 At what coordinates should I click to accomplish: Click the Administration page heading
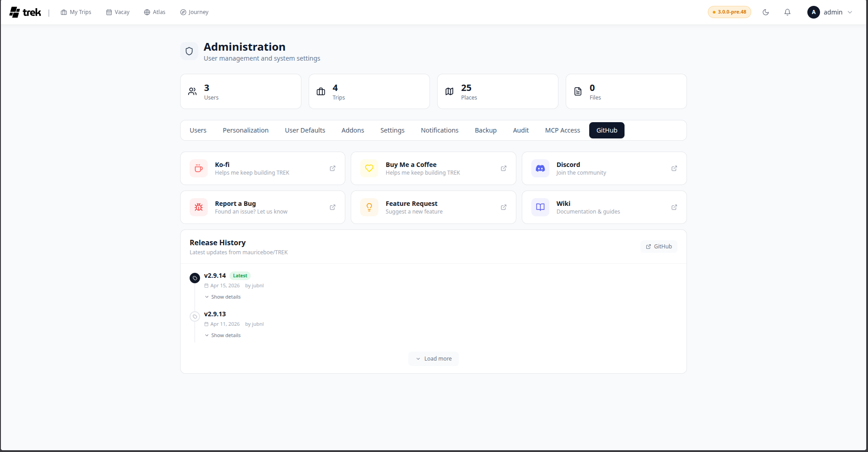click(x=244, y=47)
